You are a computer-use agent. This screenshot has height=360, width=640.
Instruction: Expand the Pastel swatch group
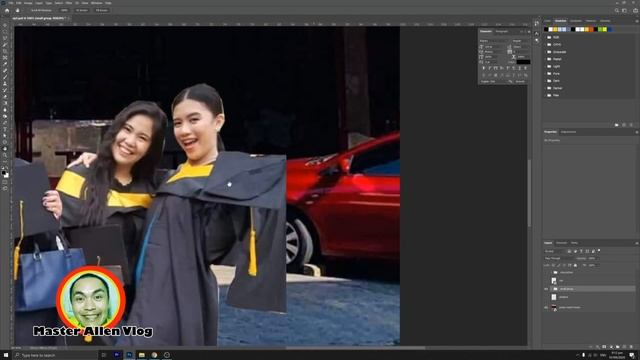coord(546,59)
